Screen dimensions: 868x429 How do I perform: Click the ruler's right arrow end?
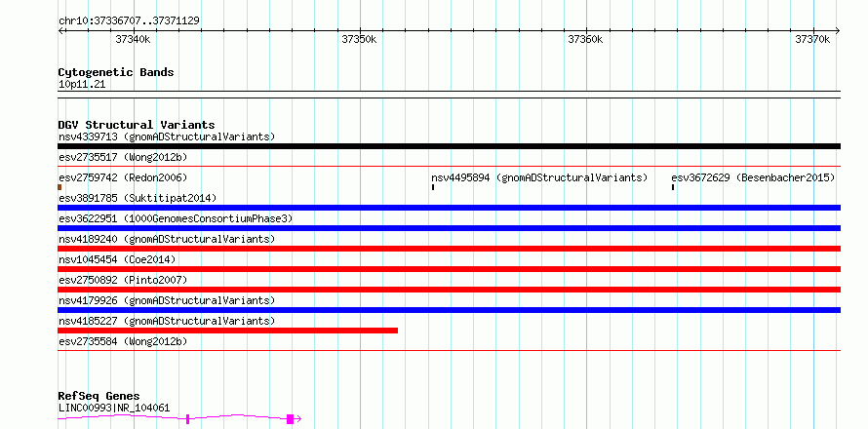tap(838, 30)
